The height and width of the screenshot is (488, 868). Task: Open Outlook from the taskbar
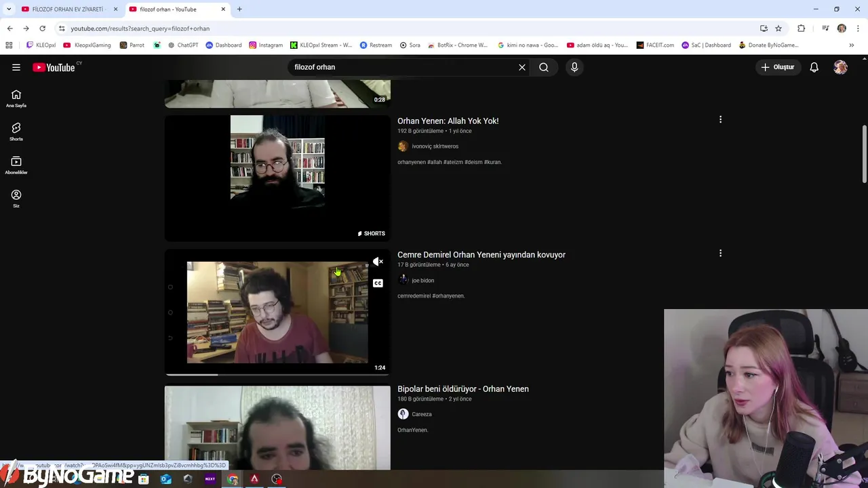click(166, 479)
